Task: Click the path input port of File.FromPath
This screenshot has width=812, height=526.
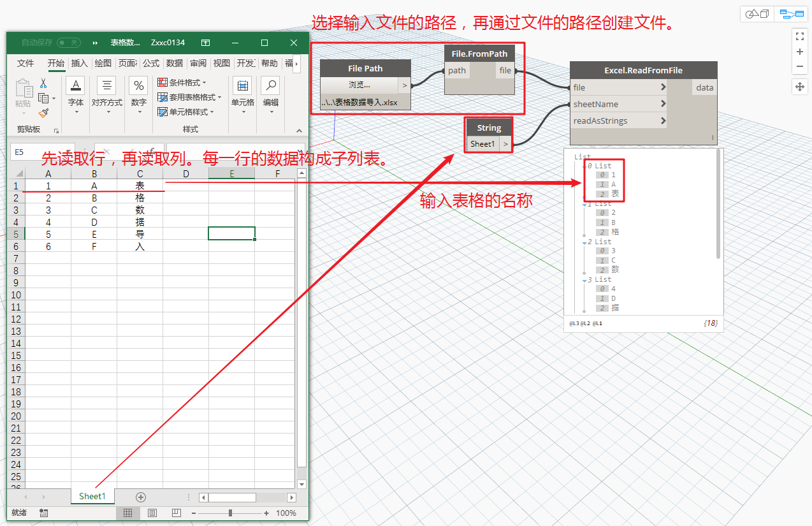Action: click(x=457, y=70)
